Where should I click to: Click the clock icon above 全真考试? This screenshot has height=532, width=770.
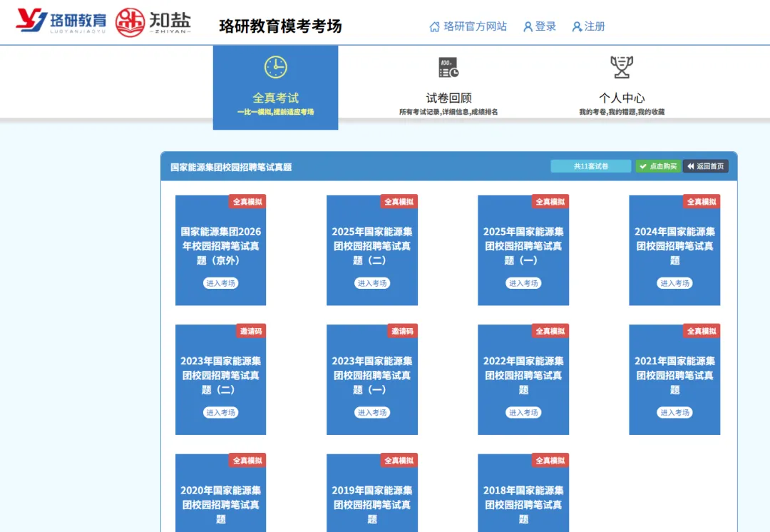point(275,67)
